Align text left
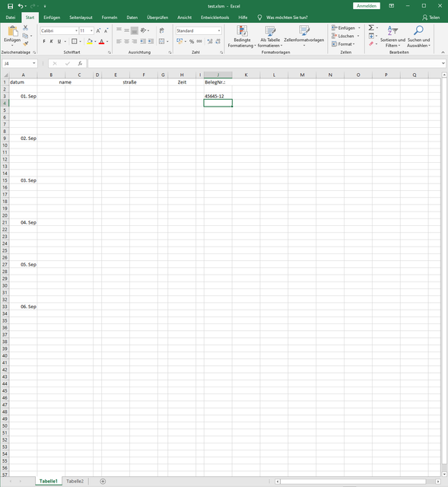Viewport: 448px width, 487px height. pos(119,41)
